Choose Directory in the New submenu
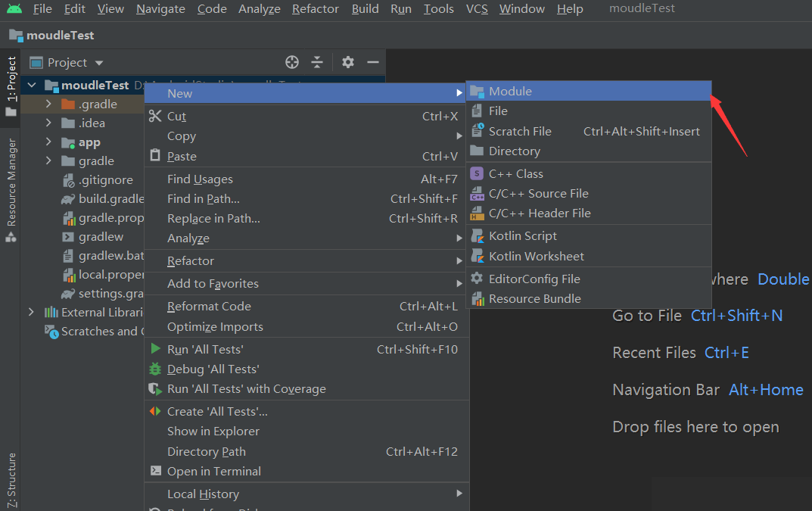 pyautogui.click(x=589, y=151)
